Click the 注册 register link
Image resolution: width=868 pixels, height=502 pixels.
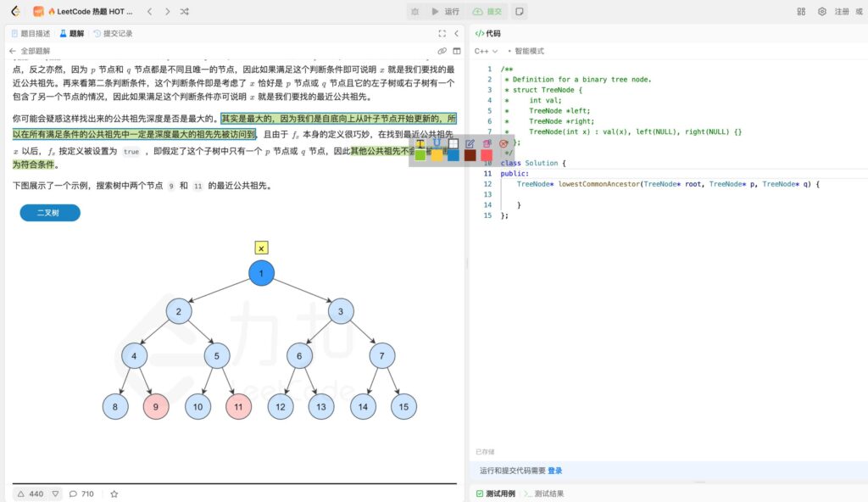point(842,11)
